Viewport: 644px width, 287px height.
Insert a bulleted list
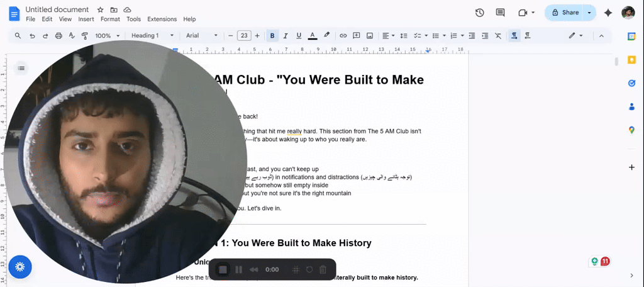436,36
